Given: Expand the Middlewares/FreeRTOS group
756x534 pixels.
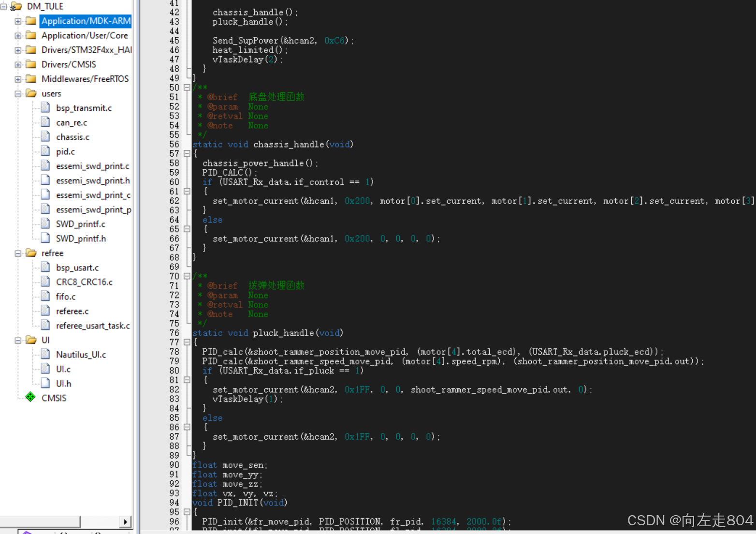Looking at the screenshot, I should pos(18,79).
